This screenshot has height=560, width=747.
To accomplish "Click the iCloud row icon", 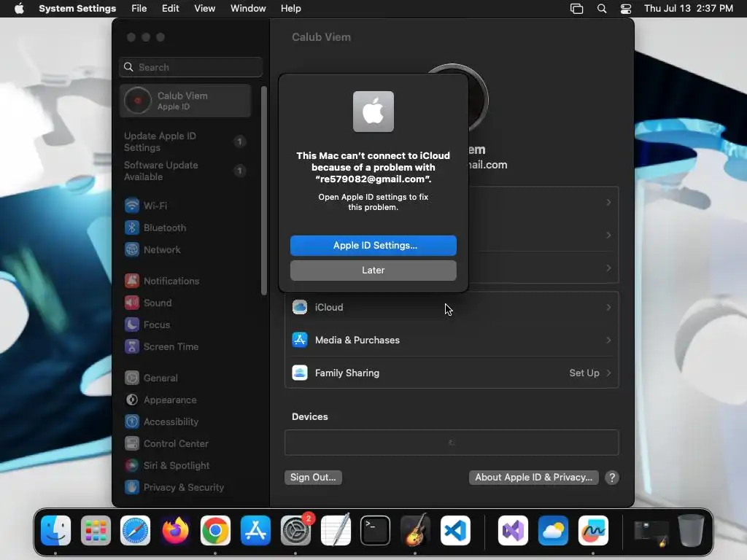I will [x=300, y=307].
